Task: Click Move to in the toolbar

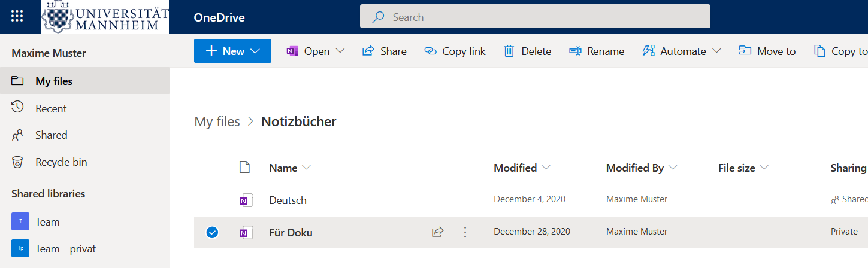Action: [767, 51]
